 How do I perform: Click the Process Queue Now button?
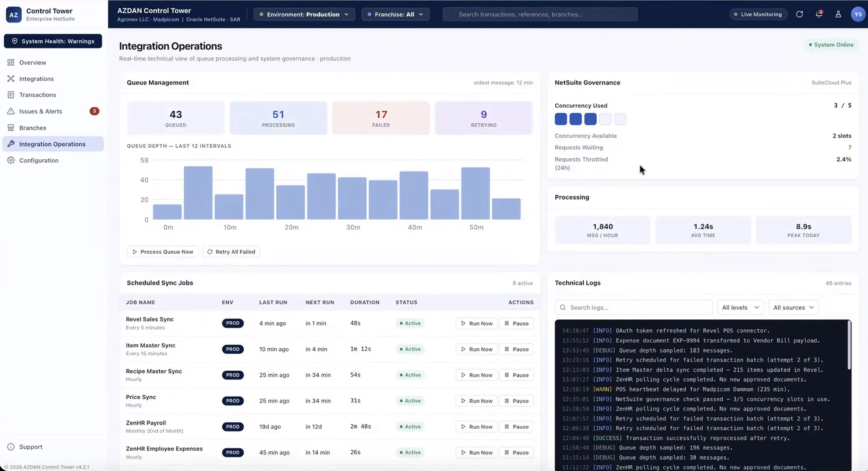163,252
